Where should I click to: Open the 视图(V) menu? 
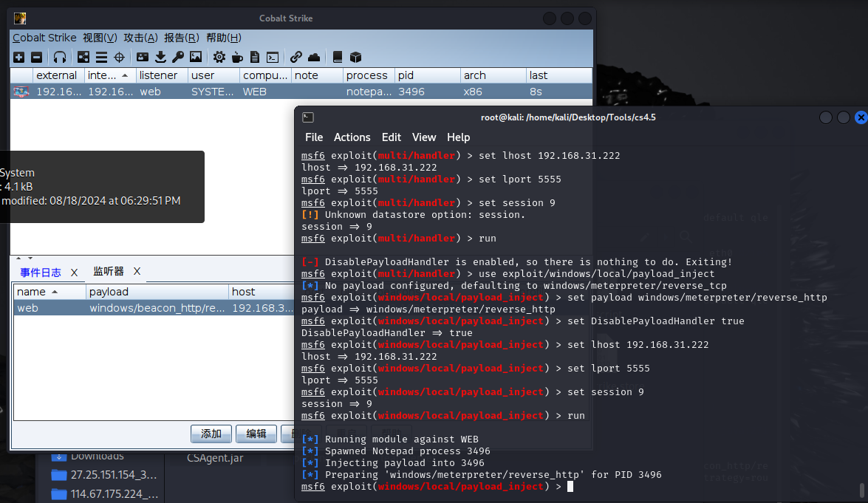(100, 38)
